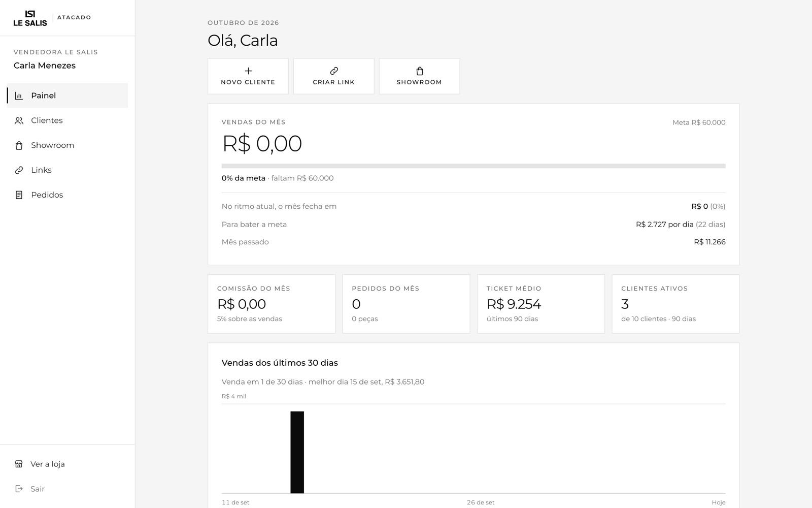Click the Links chain icon in sidebar
Viewport: 812px width, 508px height.
(19, 170)
